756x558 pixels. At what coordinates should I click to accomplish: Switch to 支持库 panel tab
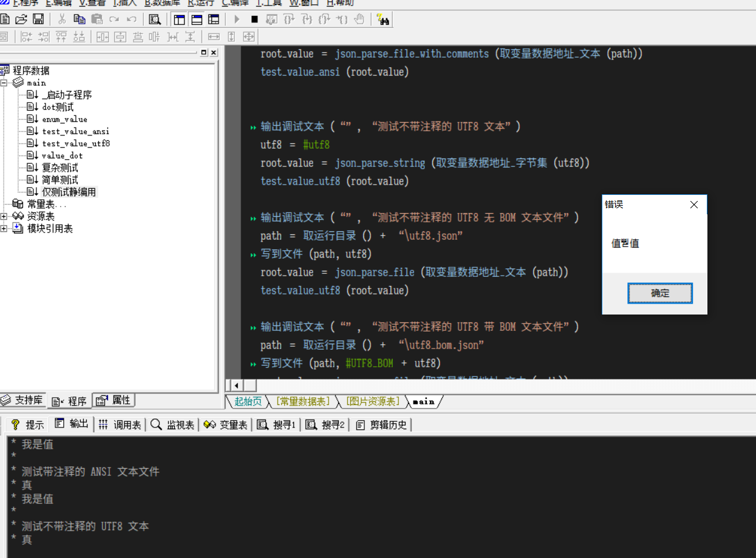[22, 401]
